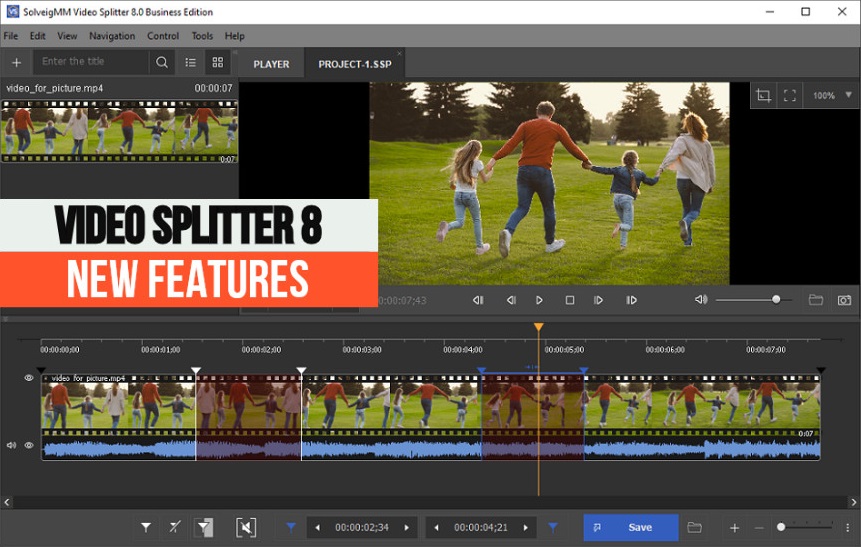The image size is (861, 547).
Task: Click right arrow of 00:00:02;34 timecode
Action: click(x=406, y=527)
